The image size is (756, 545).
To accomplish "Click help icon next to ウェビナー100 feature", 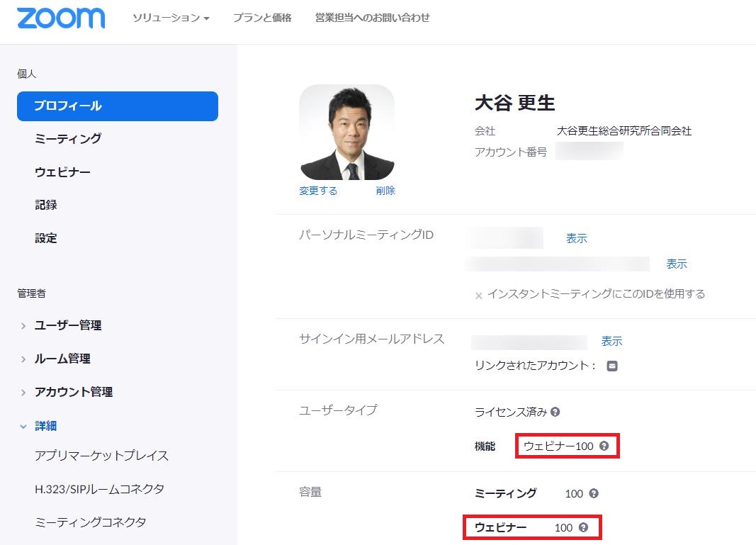I will coord(604,446).
